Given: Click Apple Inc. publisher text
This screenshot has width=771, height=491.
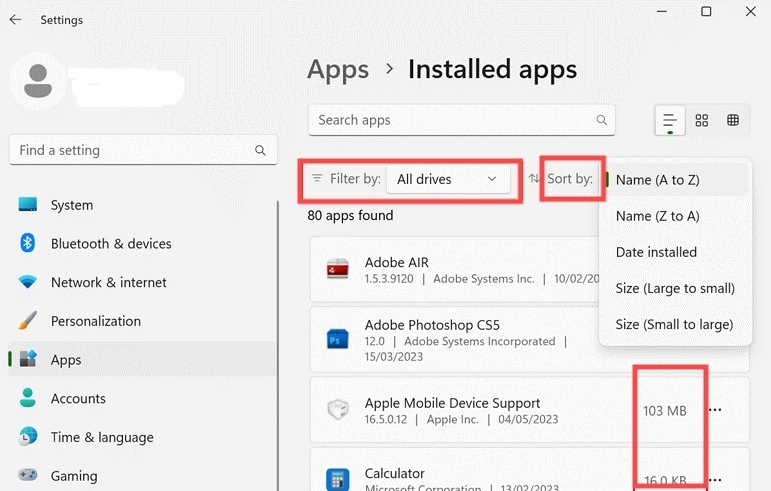Looking at the screenshot, I should (x=452, y=419).
